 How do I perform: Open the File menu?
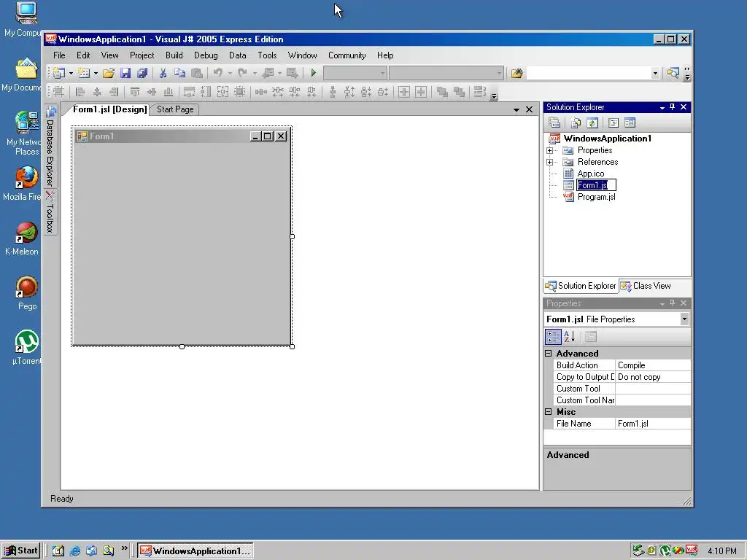[59, 55]
